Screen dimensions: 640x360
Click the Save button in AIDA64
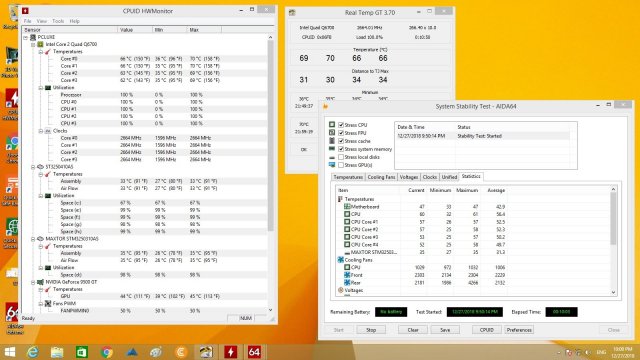click(x=445, y=330)
